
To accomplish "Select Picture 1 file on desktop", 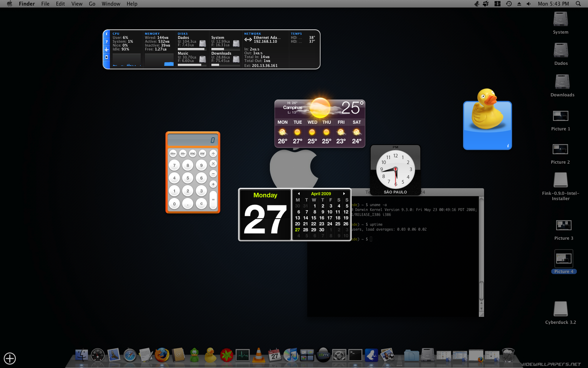I will click(561, 121).
